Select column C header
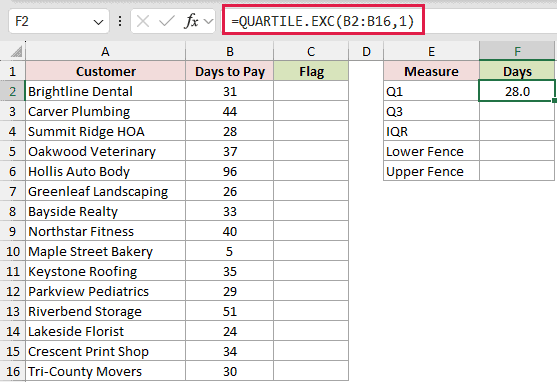557x382 pixels. click(x=311, y=52)
